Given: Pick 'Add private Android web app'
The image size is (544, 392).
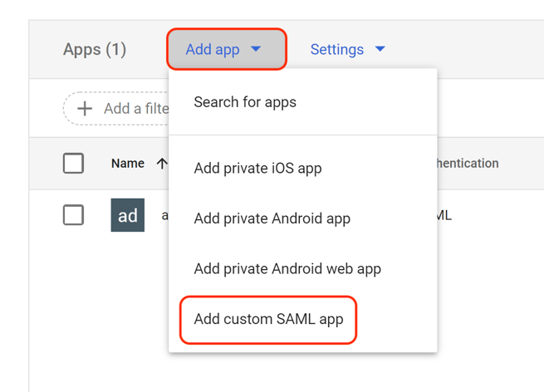Looking at the screenshot, I should click(x=287, y=268).
